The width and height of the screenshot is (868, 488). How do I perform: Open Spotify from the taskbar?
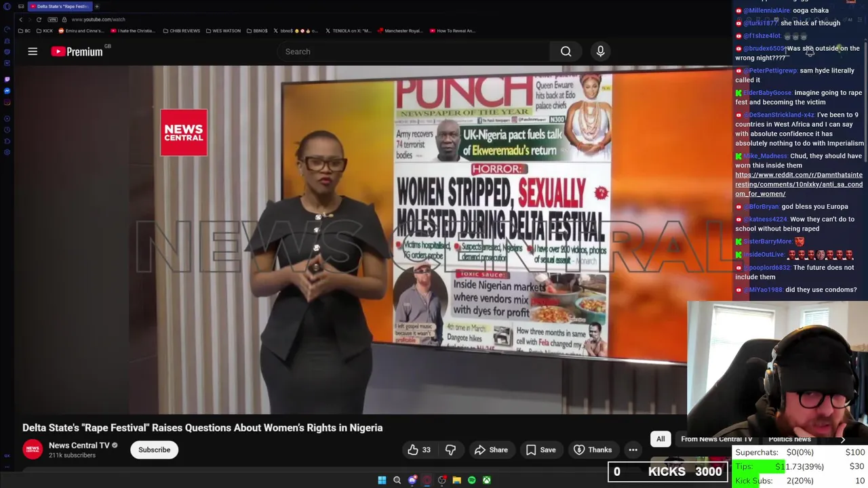pos(471,481)
